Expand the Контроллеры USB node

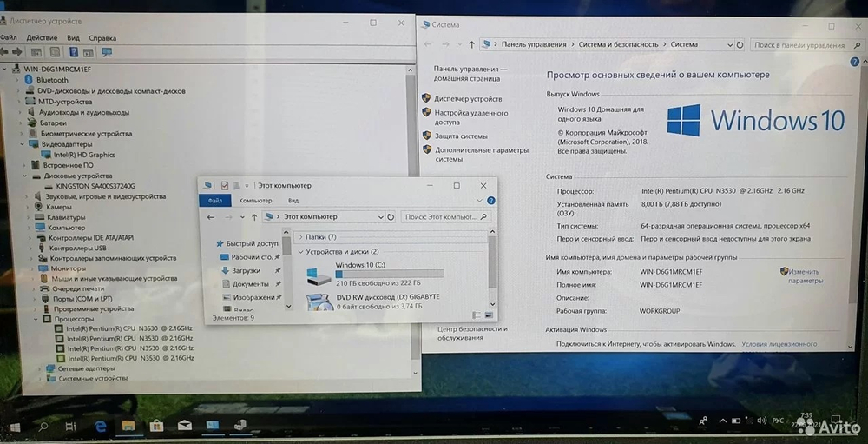click(31, 248)
